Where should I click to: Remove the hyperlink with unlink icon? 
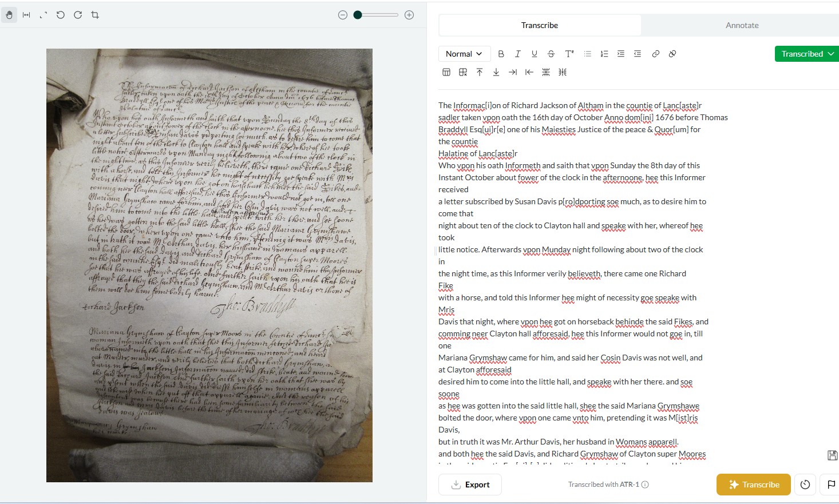(672, 54)
